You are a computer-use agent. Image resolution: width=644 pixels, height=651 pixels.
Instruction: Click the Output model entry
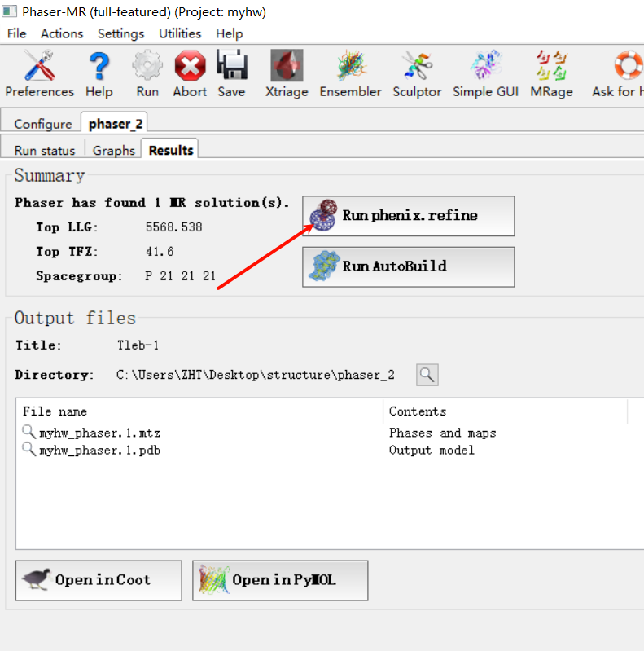pyautogui.click(x=432, y=451)
